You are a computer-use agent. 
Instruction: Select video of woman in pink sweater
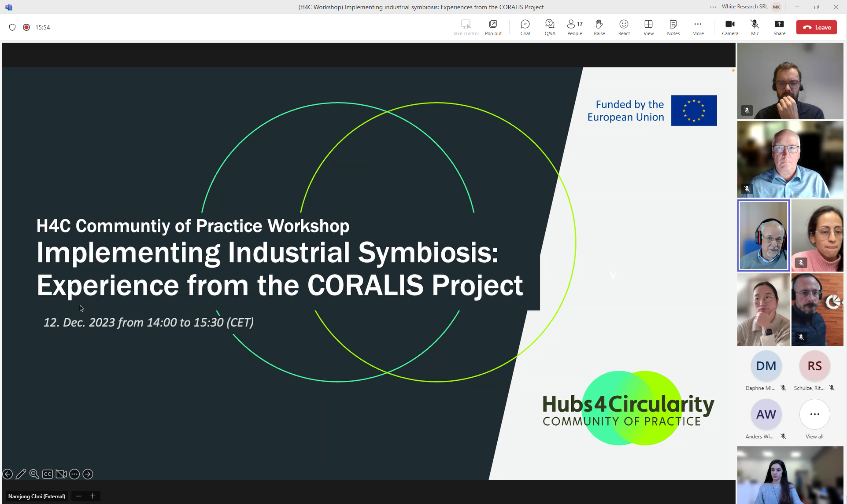817,235
